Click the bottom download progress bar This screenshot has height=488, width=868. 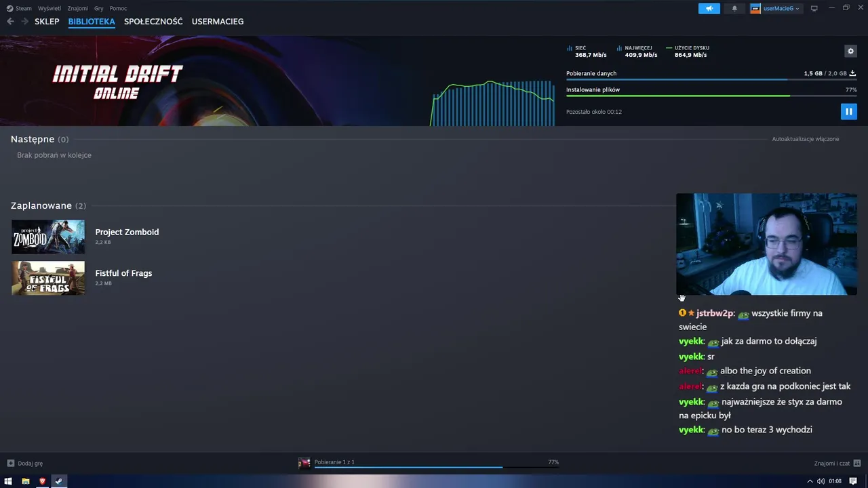[x=437, y=467]
